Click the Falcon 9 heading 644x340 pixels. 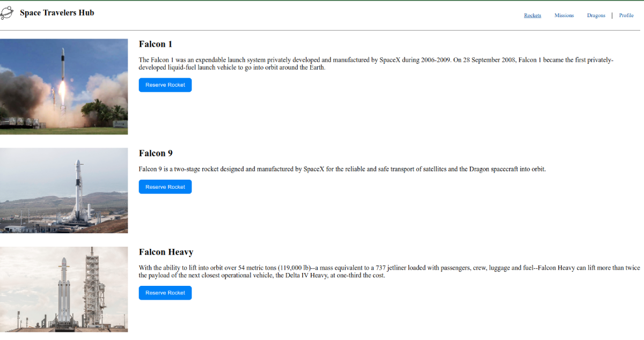pos(156,153)
